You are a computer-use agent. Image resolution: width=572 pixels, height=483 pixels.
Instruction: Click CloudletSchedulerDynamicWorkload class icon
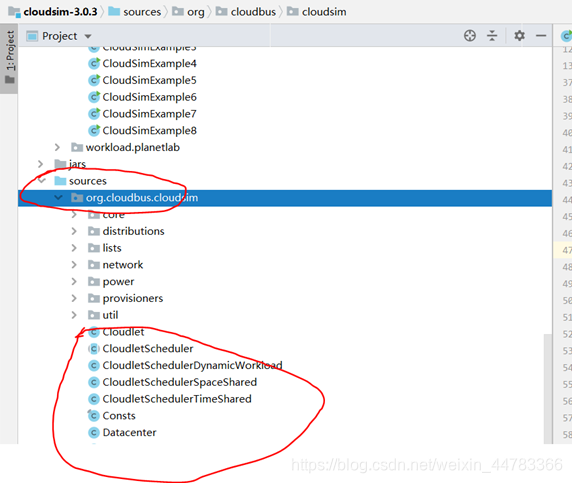click(x=94, y=366)
